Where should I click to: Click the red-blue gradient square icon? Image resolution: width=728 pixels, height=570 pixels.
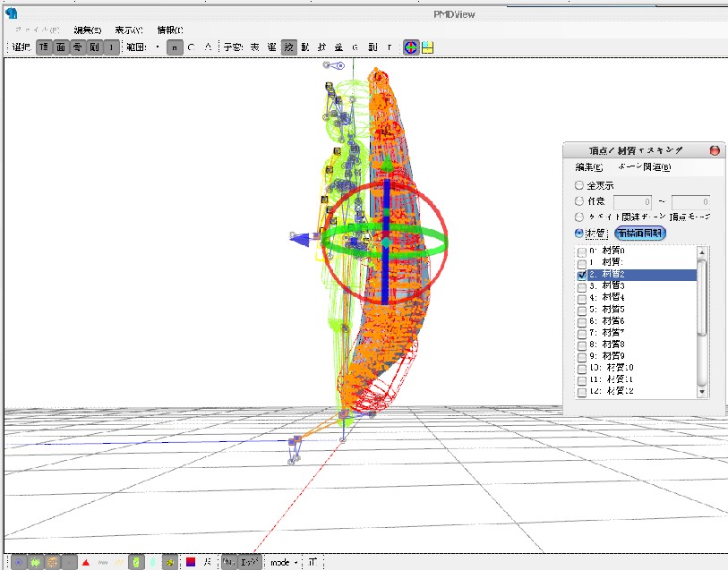coord(191,562)
